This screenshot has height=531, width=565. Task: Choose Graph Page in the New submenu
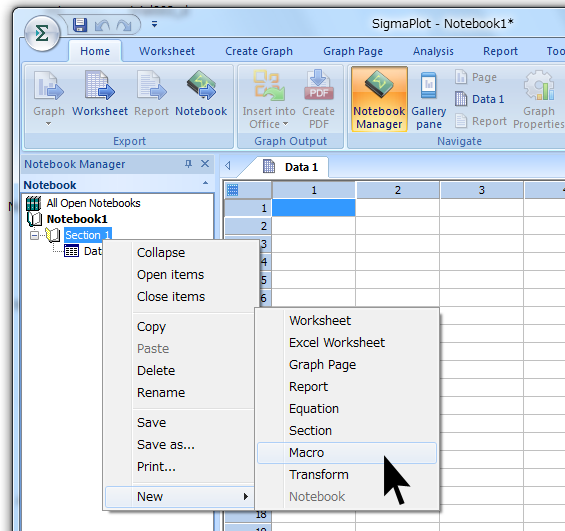[322, 365]
